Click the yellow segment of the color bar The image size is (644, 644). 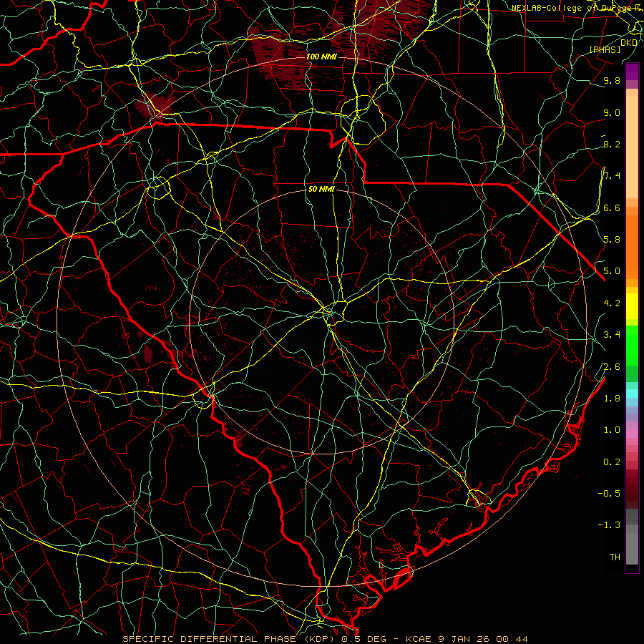(x=632, y=306)
